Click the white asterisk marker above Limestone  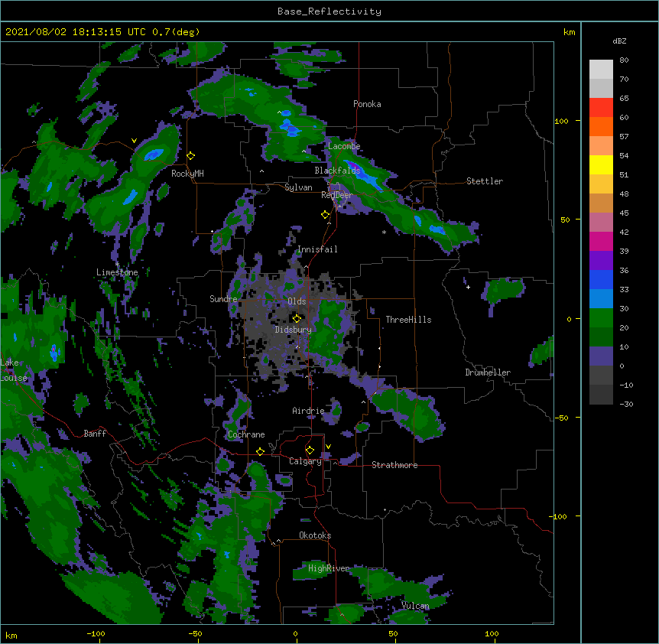pyautogui.click(x=118, y=265)
